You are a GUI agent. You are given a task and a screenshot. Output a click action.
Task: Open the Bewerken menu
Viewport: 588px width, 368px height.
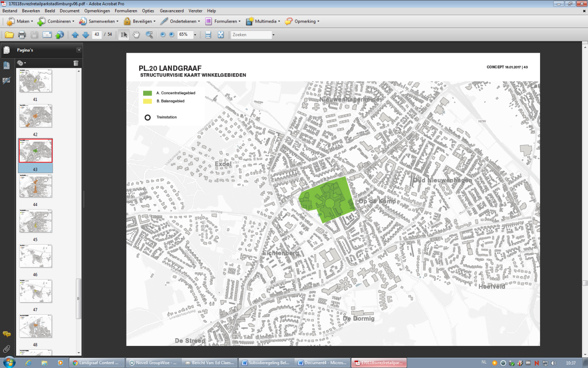click(x=30, y=11)
